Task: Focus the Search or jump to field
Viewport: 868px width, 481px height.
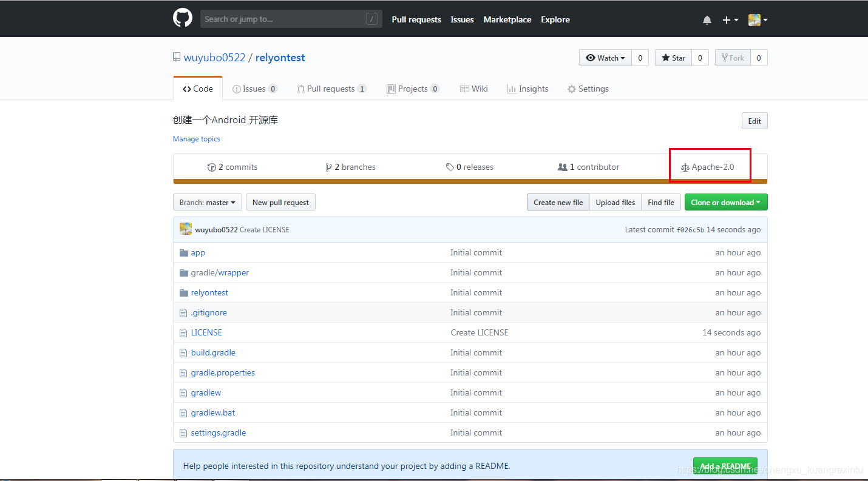Action: pos(291,19)
